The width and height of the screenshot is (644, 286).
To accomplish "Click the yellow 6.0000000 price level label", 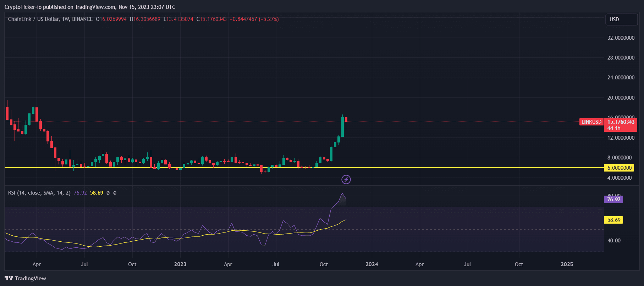I will [619, 168].
